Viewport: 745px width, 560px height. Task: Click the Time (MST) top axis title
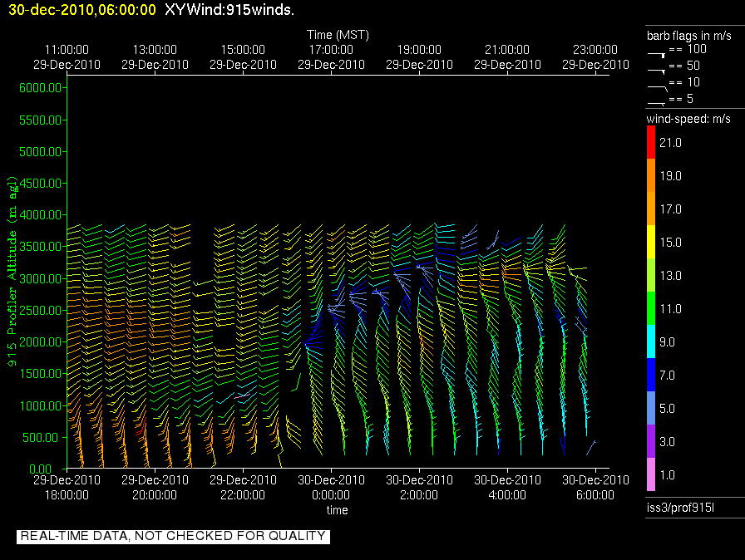pos(338,35)
